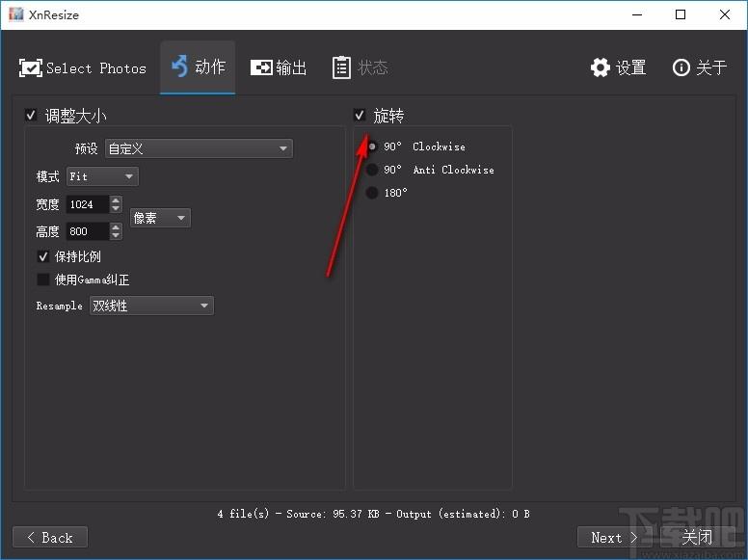Click the 设置 gear icon
The width and height of the screenshot is (748, 560).
[601, 67]
